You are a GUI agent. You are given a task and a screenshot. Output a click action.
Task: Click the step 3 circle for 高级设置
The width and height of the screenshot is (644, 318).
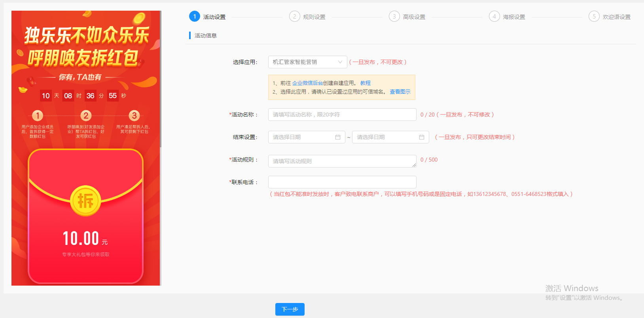coord(394,16)
